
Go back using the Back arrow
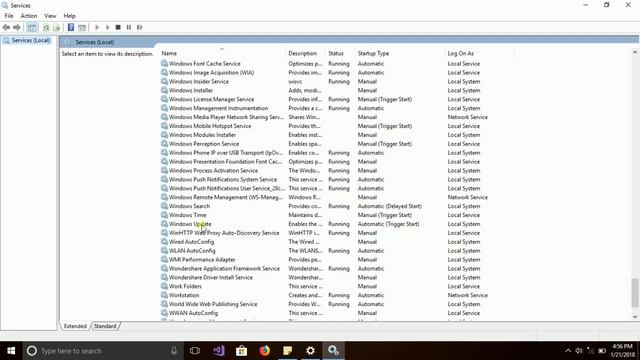6,27
